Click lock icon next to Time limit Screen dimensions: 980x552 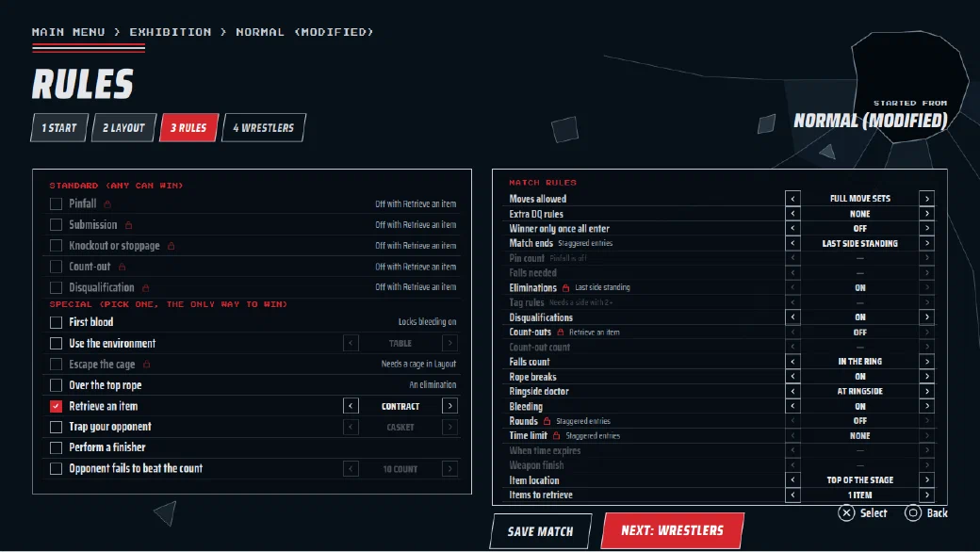556,436
